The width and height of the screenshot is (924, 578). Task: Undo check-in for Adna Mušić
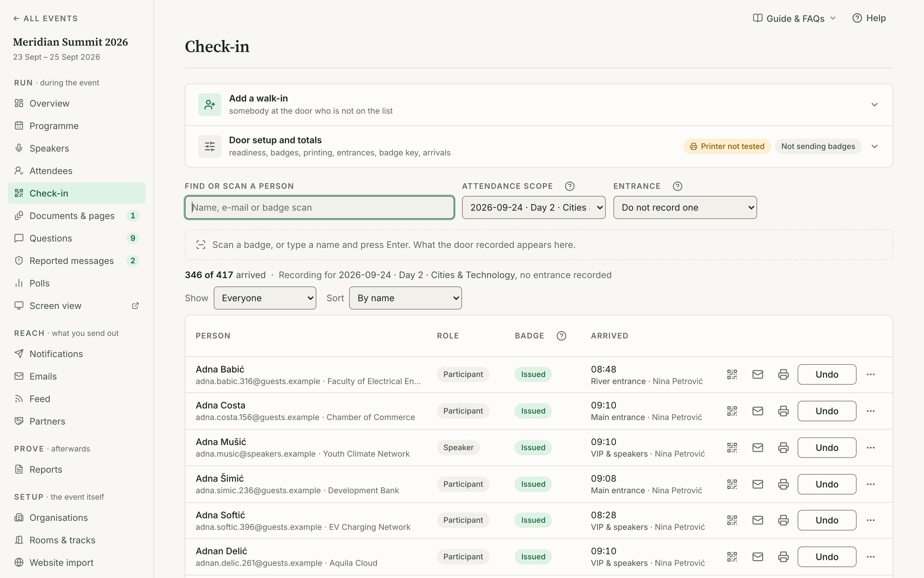(x=827, y=447)
